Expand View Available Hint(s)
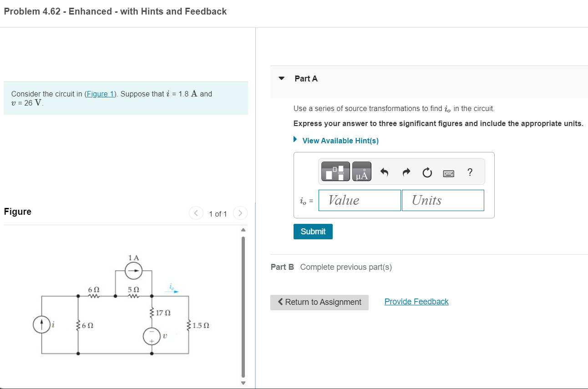The height and width of the screenshot is (389, 588). pyautogui.click(x=340, y=141)
